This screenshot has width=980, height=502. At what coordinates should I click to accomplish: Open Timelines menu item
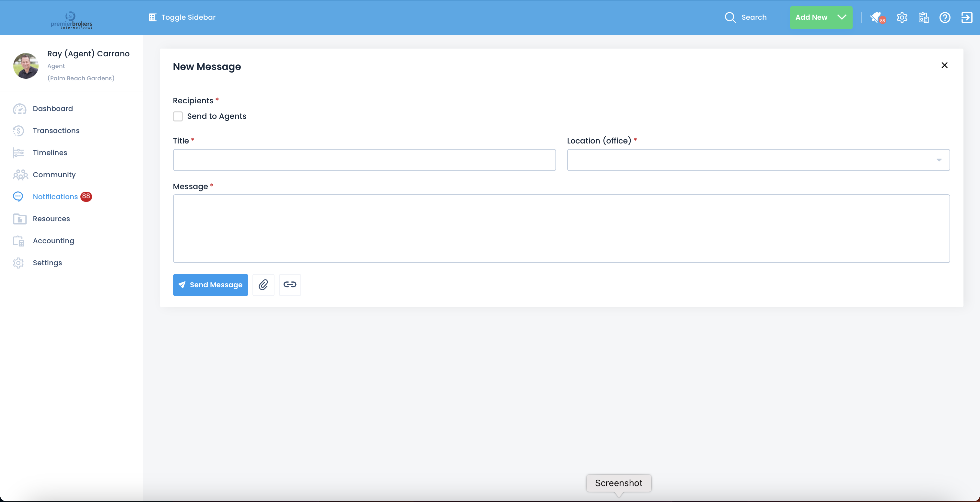[x=50, y=153]
